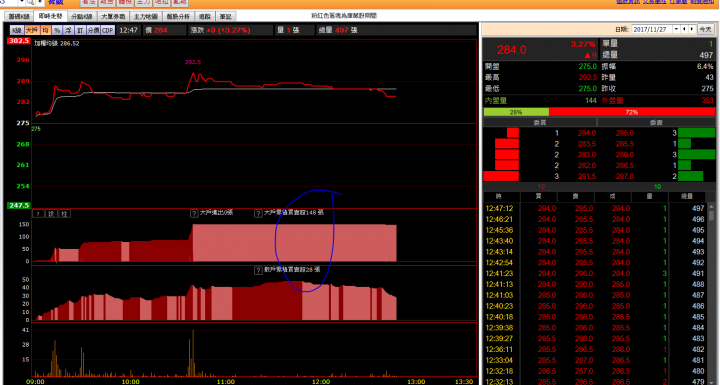Click the 12:47:12 trade row
Viewport: 720px width, 385px height.
click(x=594, y=209)
